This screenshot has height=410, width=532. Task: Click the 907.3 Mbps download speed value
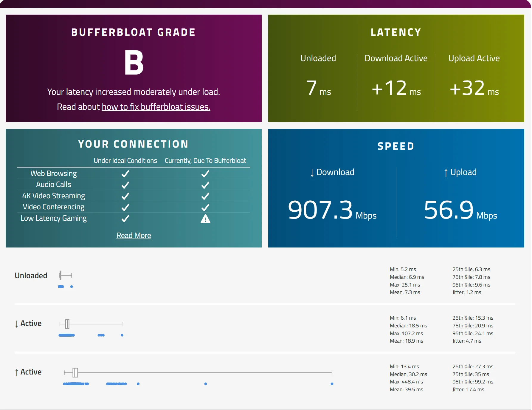pos(332,210)
